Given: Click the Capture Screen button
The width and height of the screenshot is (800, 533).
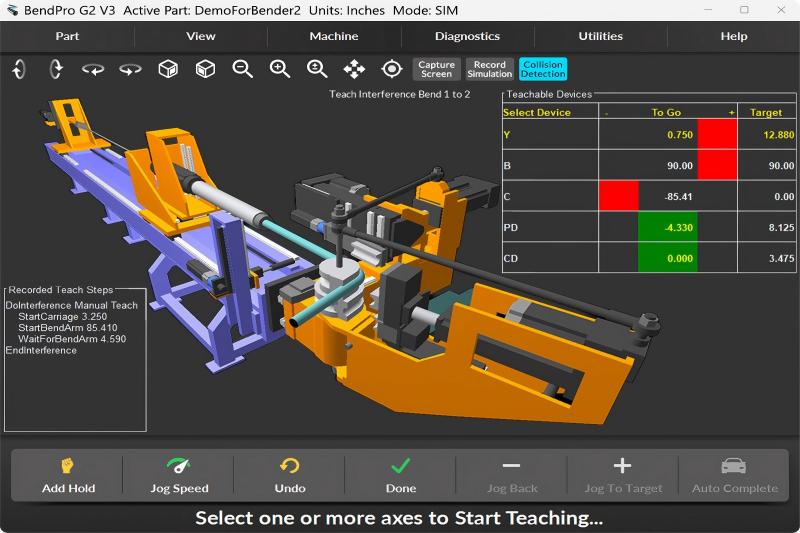Looking at the screenshot, I should pyautogui.click(x=436, y=69).
